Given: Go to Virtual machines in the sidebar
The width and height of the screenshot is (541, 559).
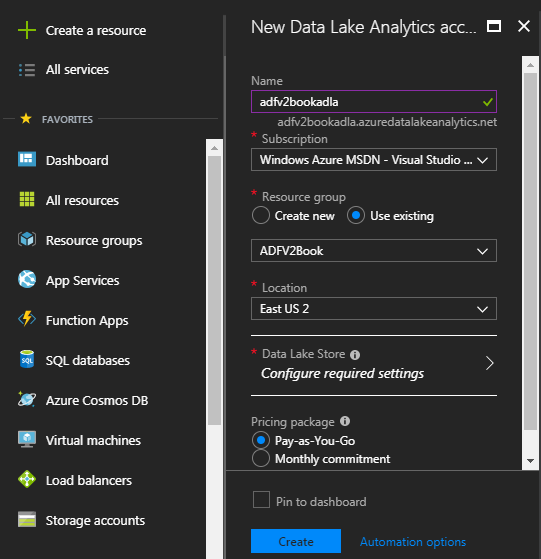Looking at the screenshot, I should 93,440.
